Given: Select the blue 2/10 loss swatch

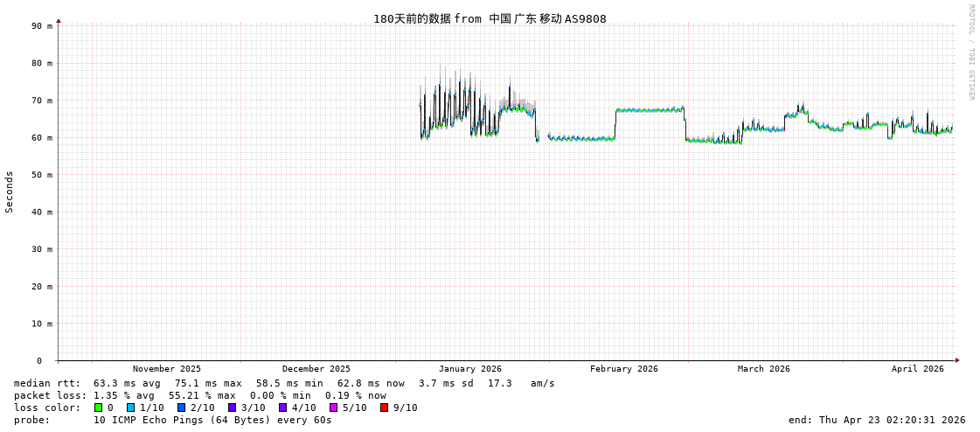Looking at the screenshot, I should (182, 408).
